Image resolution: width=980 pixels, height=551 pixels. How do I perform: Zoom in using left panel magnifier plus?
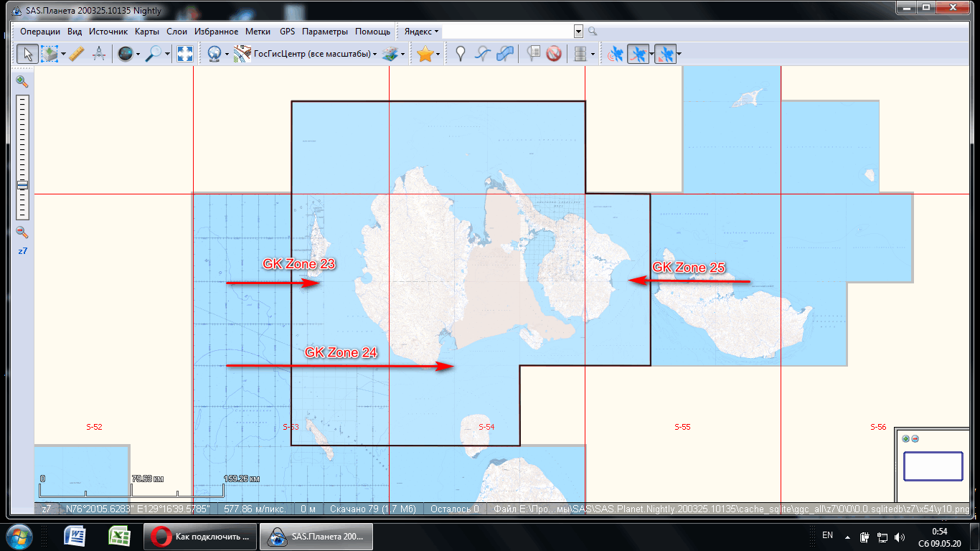coord(22,82)
